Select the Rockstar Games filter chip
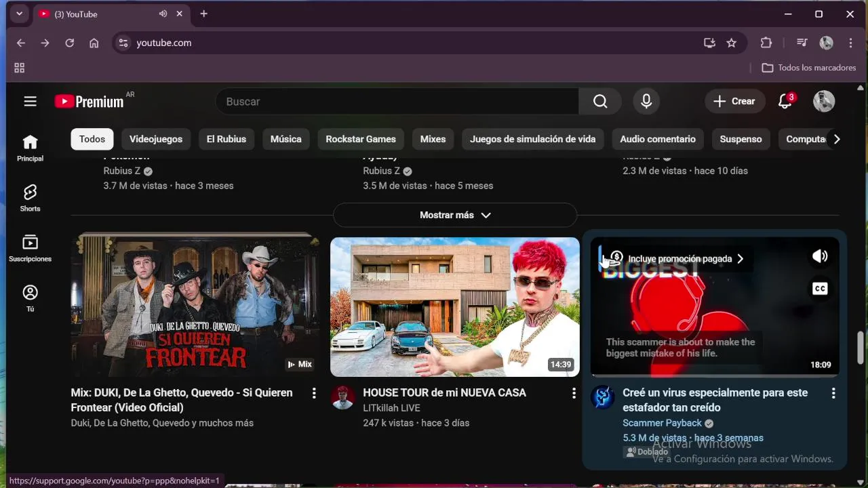 pos(361,139)
